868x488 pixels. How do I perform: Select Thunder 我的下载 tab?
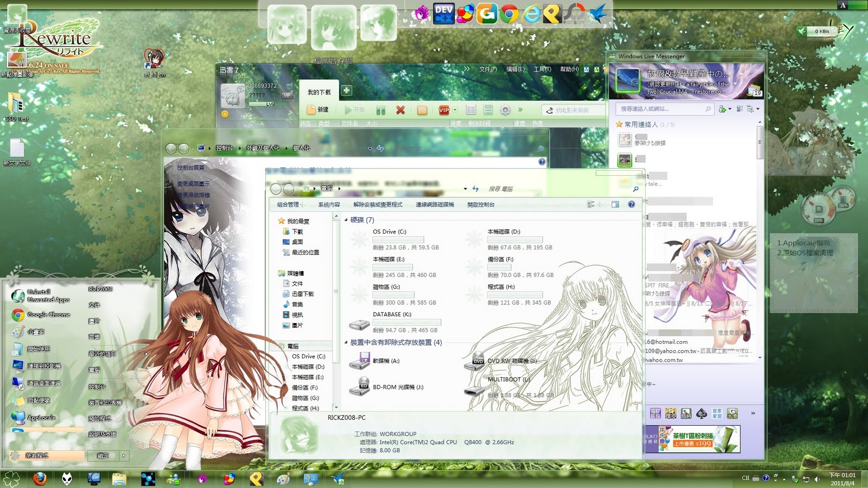coord(319,92)
